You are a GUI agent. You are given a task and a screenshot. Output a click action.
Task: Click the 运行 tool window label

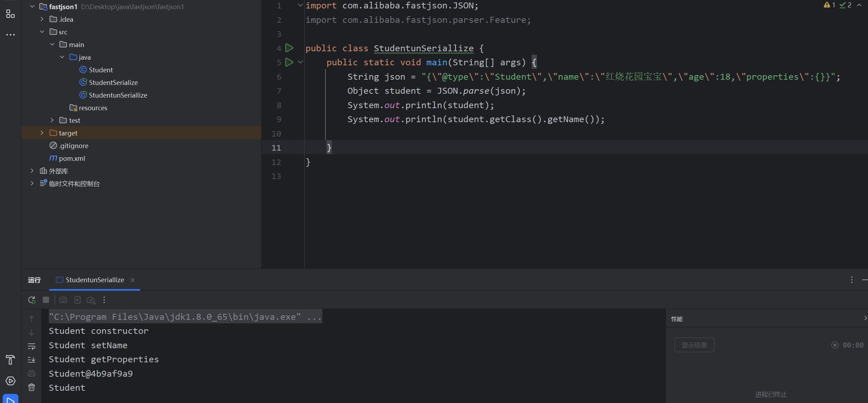tap(34, 280)
